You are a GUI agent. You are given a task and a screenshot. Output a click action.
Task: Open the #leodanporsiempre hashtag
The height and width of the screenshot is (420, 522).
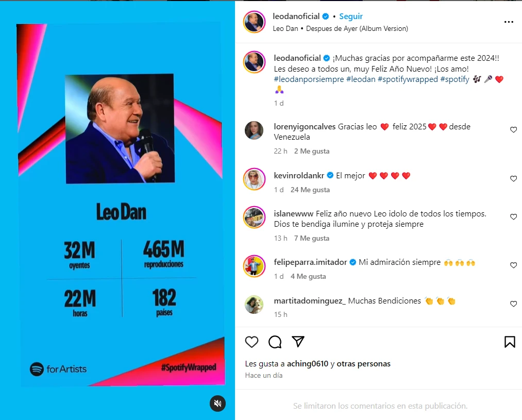click(309, 79)
